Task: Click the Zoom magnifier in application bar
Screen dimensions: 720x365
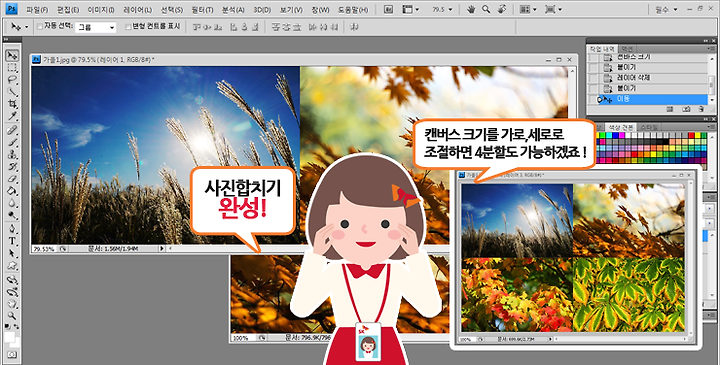Action: (486, 9)
